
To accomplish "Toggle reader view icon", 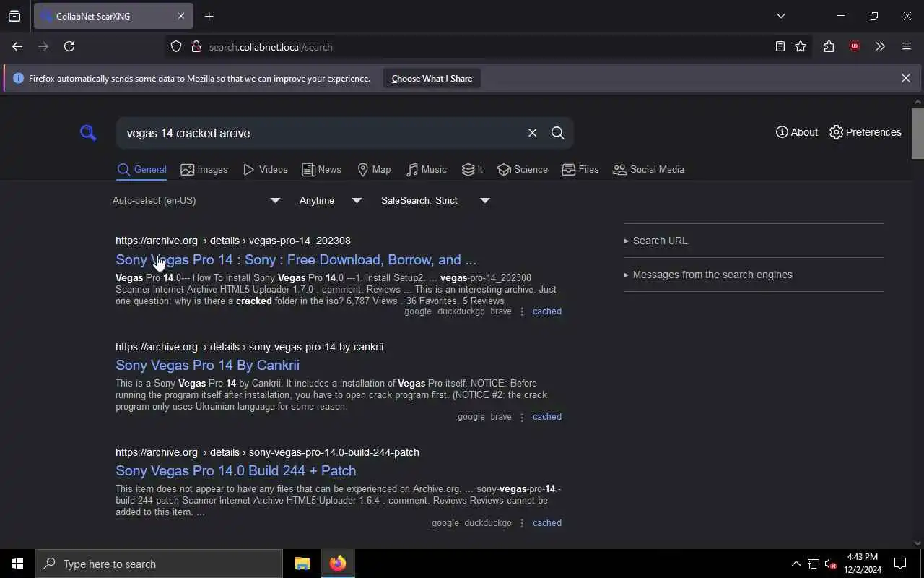I will coord(780,47).
